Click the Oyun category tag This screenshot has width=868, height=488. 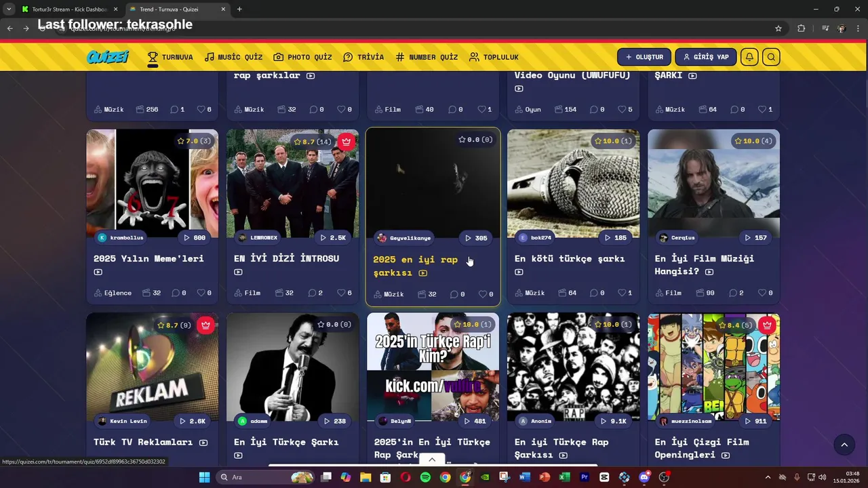pos(528,109)
